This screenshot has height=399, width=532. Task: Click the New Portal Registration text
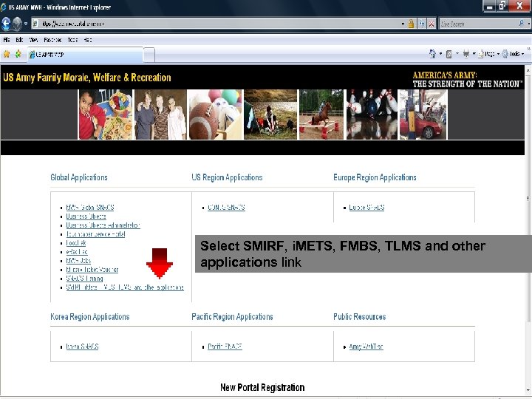262,387
